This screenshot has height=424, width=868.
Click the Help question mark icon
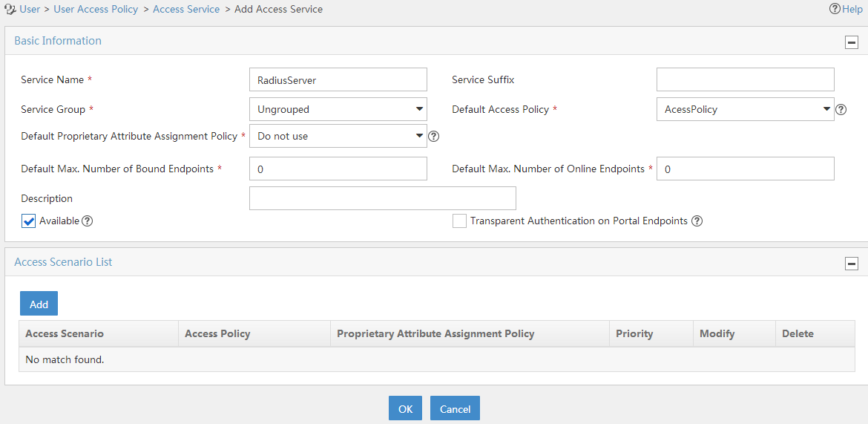point(835,9)
